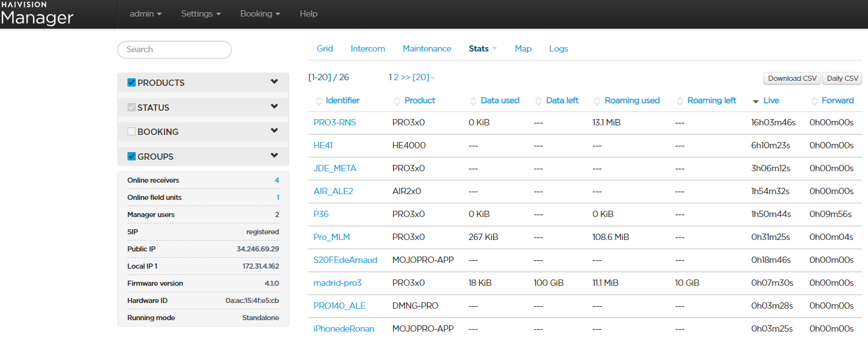
Task: Click sort icon beside Data used column
Action: click(x=474, y=101)
